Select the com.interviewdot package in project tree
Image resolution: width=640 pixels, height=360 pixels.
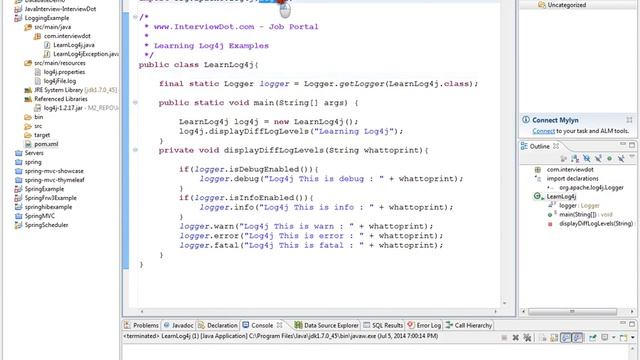coord(67,36)
